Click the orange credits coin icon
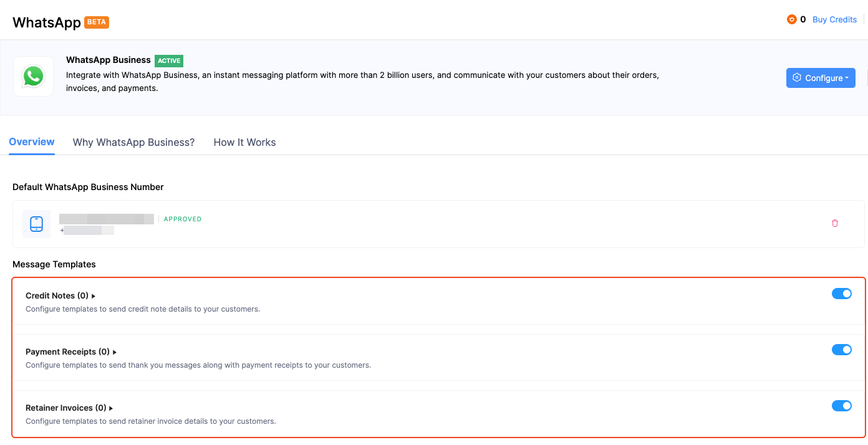The width and height of the screenshot is (868, 445). point(792,19)
